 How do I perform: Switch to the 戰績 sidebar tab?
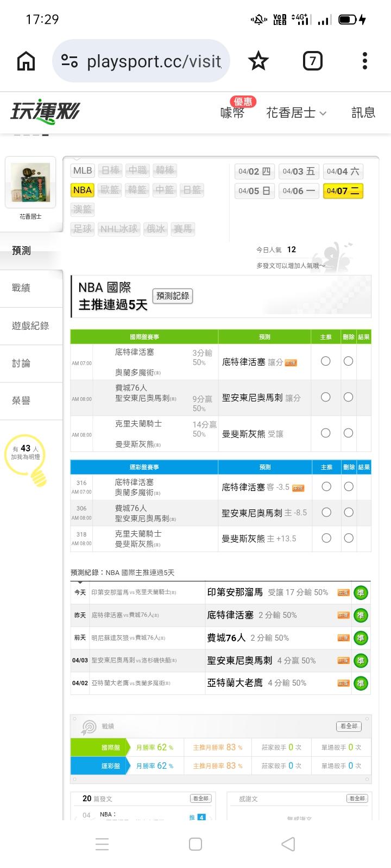[22, 288]
